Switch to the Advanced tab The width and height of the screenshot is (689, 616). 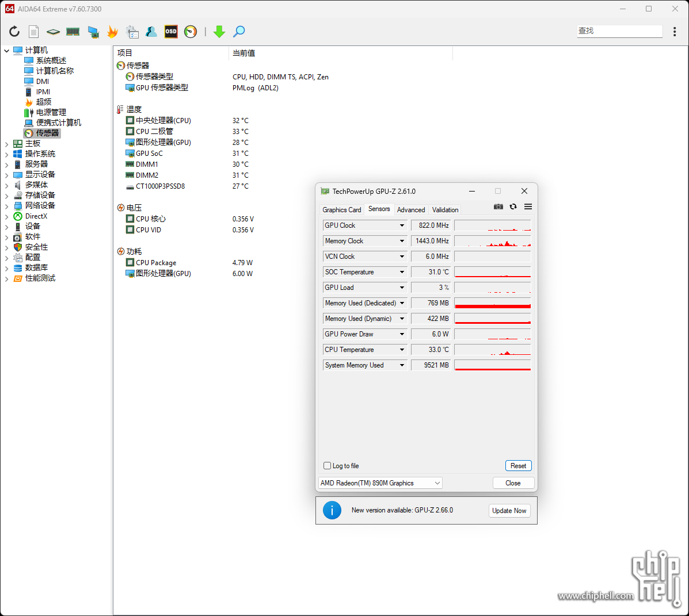(411, 210)
